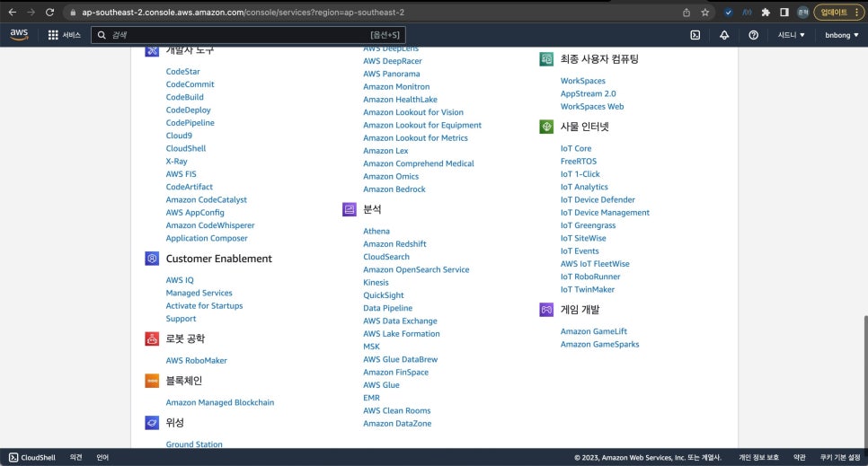Open the Amazon Lookout for Equipment link
Screen dimensions: 868x466
click(422, 125)
